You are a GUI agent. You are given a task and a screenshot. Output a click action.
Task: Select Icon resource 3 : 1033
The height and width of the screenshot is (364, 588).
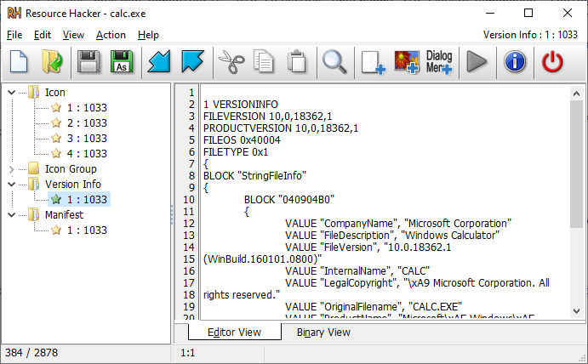(87, 139)
